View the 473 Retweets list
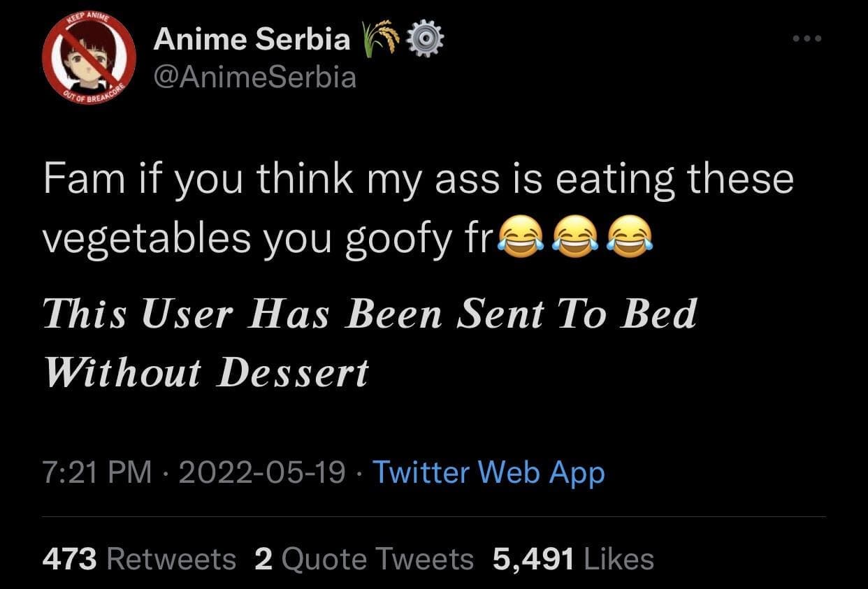Image resolution: width=868 pixels, height=589 pixels. [140, 558]
